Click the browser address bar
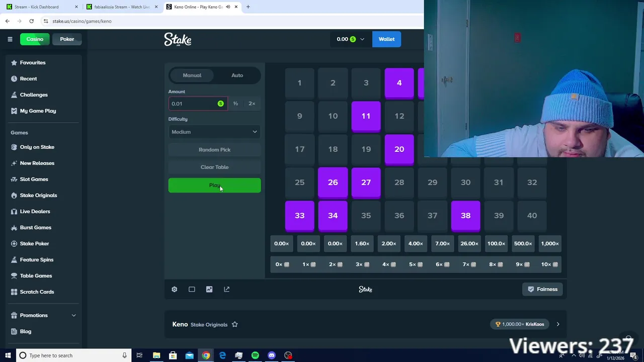Screen dimensions: 644x362 pyautogui.click(x=231, y=21)
